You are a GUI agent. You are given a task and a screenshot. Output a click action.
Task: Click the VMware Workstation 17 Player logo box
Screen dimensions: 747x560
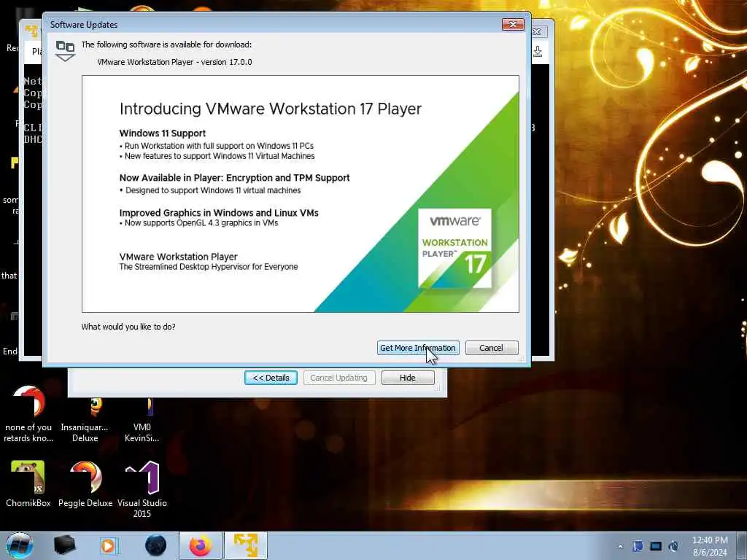point(454,248)
